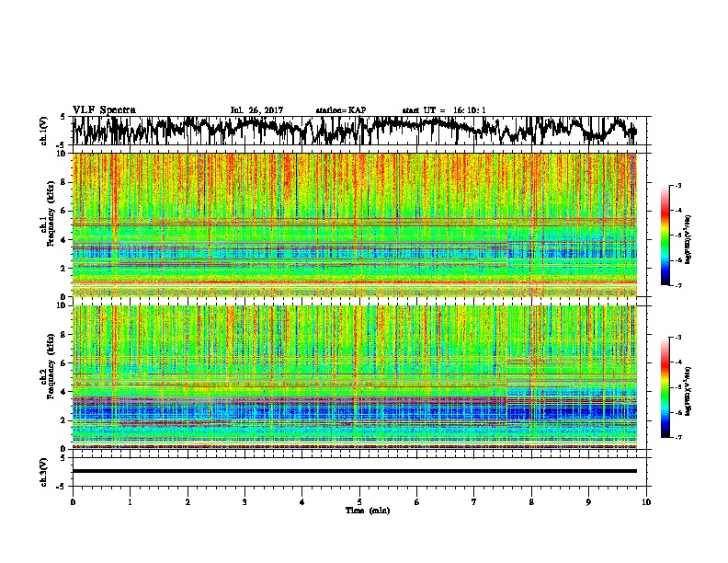
Task: Click the '8' tick on the time axis
Action: [x=531, y=502]
